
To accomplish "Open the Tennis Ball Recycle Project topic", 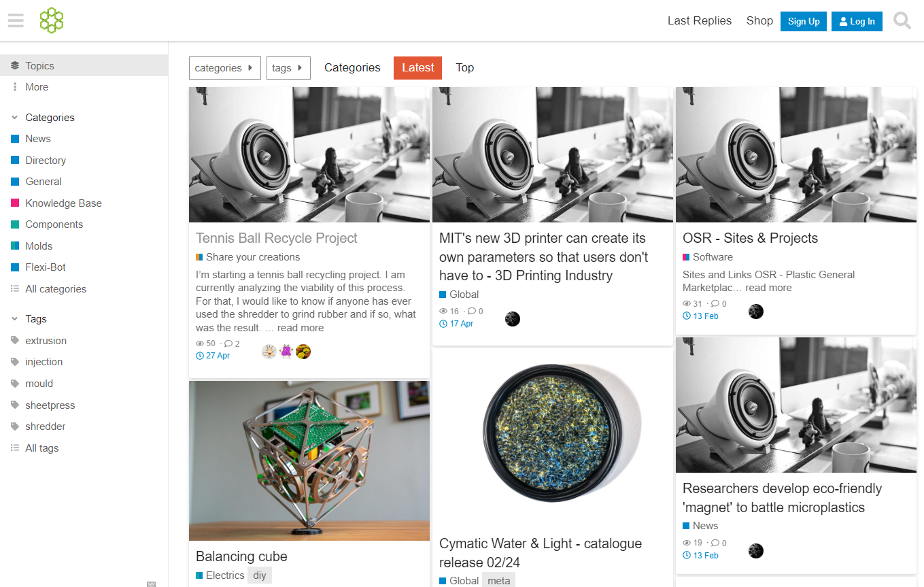I will [x=276, y=238].
